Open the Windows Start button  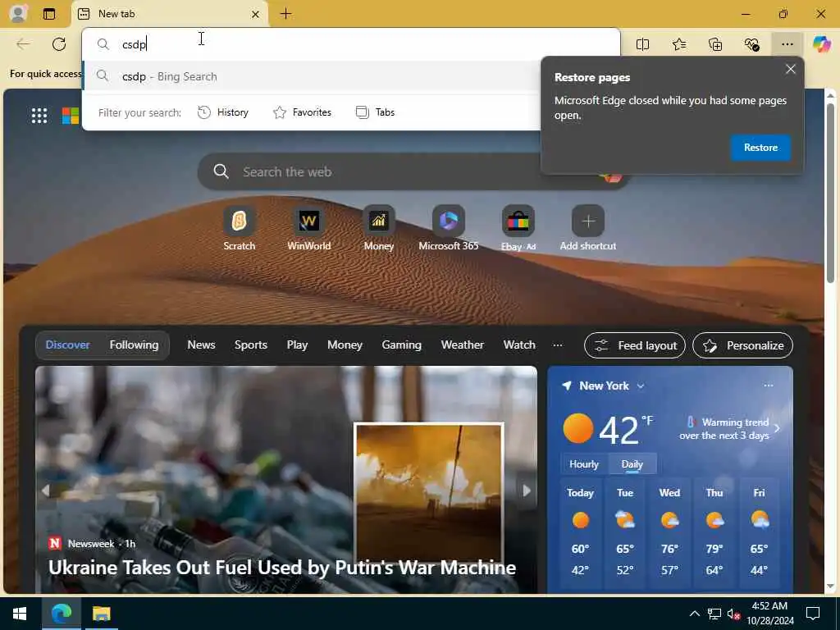point(20,614)
